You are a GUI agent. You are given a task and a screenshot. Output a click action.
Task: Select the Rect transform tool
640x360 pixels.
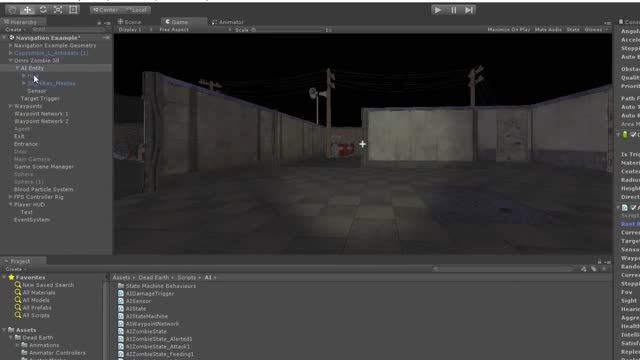73,10
